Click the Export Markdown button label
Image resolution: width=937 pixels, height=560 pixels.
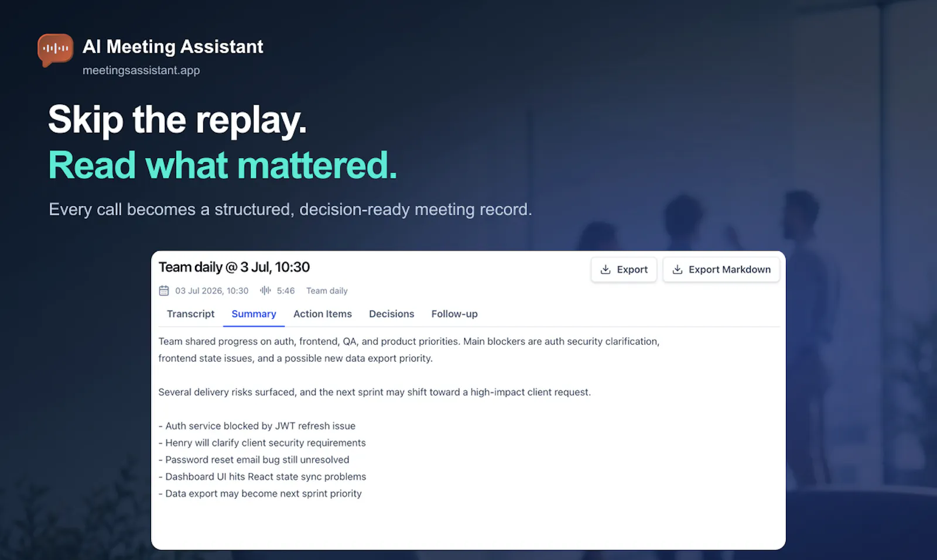click(x=730, y=270)
